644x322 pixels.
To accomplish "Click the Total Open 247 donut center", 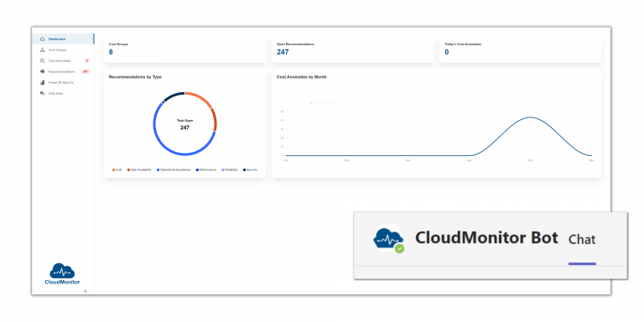I will [x=184, y=124].
